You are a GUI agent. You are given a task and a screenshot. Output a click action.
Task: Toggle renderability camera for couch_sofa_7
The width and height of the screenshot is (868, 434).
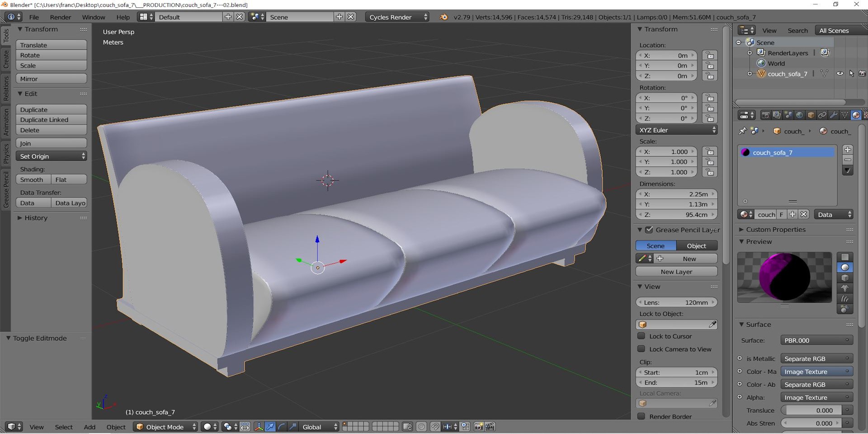[x=863, y=74]
